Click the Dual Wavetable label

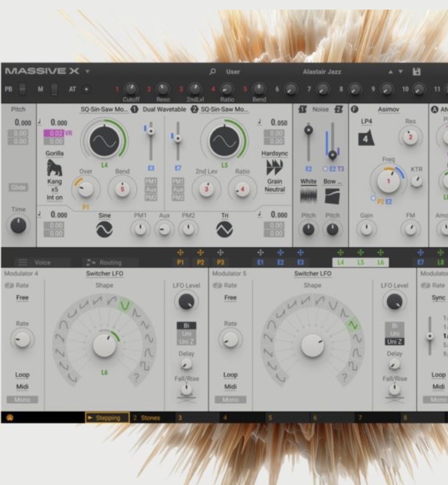click(164, 109)
